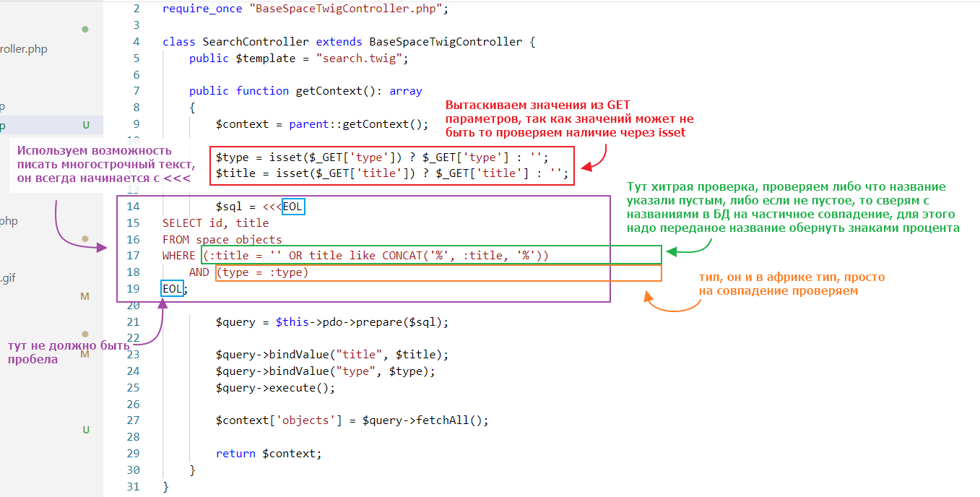Click the M badge below the .gif file

(85, 296)
